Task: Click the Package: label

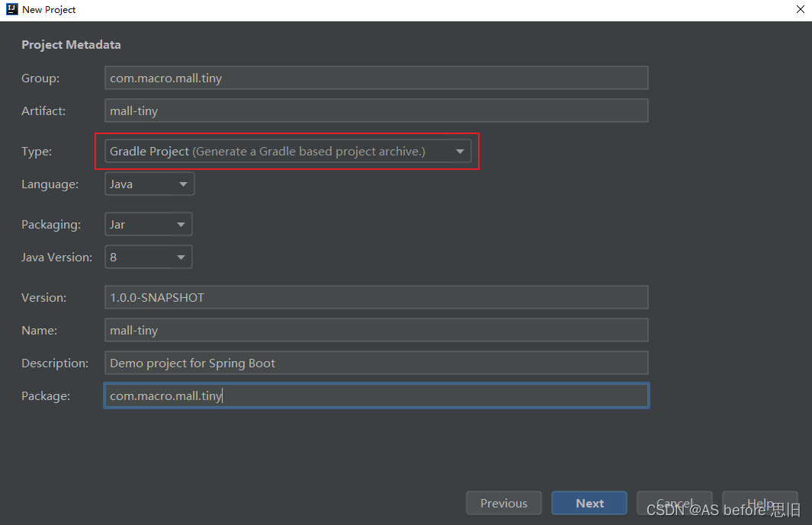Action: tap(46, 396)
